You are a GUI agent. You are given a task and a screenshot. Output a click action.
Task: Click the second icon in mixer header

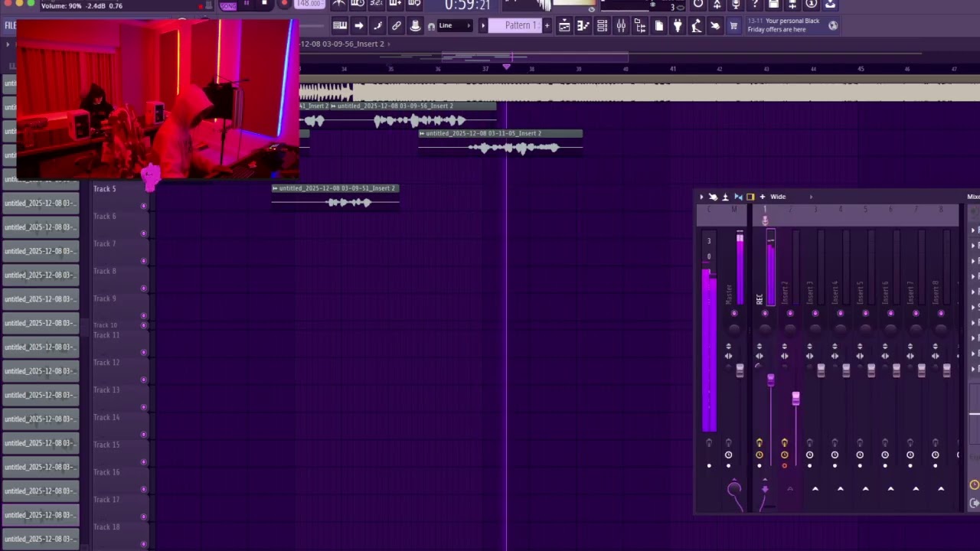tap(713, 197)
